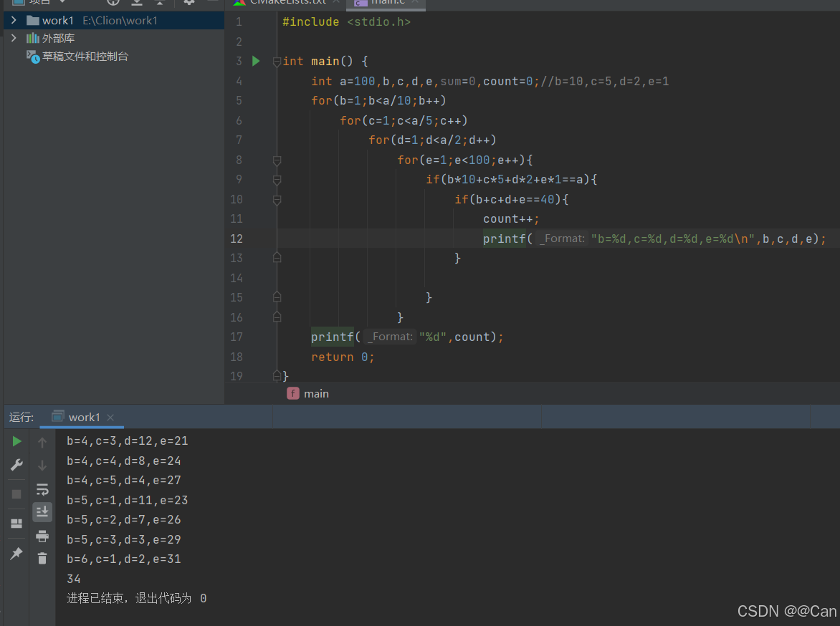Clear all console output with trash icon
The height and width of the screenshot is (626, 840).
tap(42, 559)
